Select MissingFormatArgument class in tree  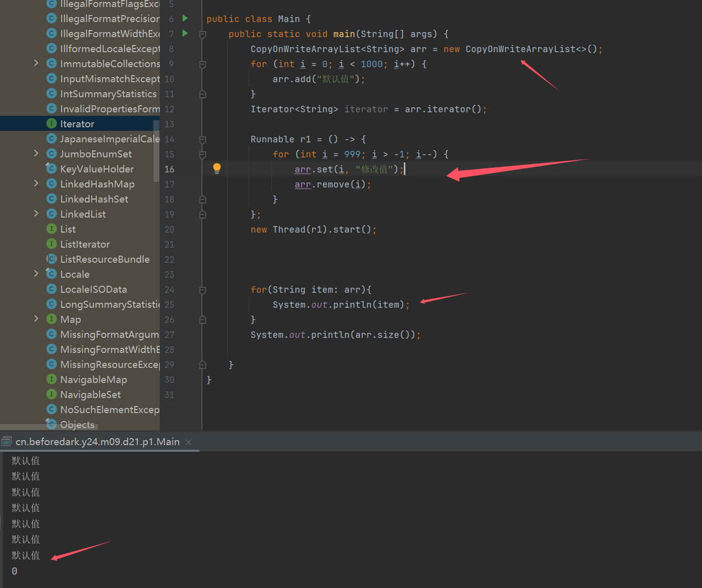pos(110,334)
